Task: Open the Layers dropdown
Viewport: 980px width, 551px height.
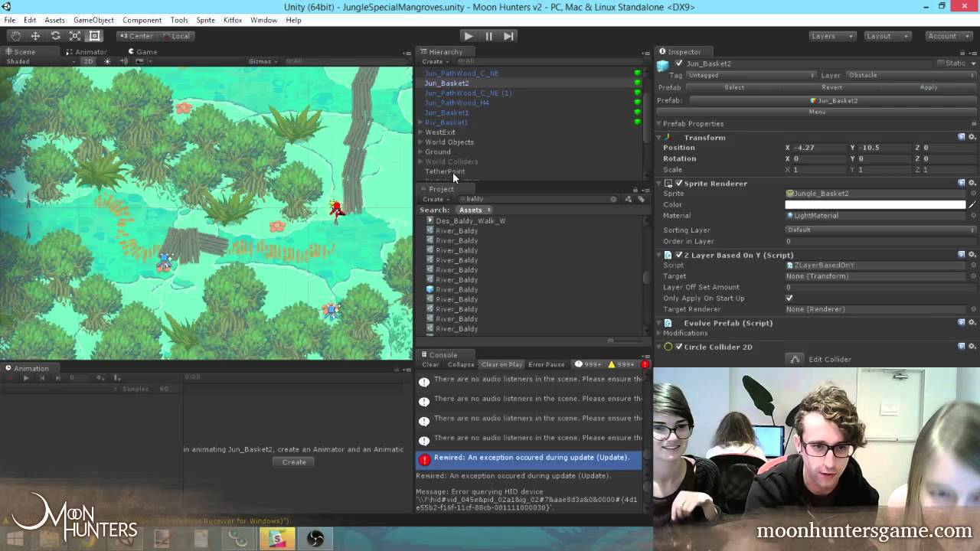Action: click(x=832, y=36)
